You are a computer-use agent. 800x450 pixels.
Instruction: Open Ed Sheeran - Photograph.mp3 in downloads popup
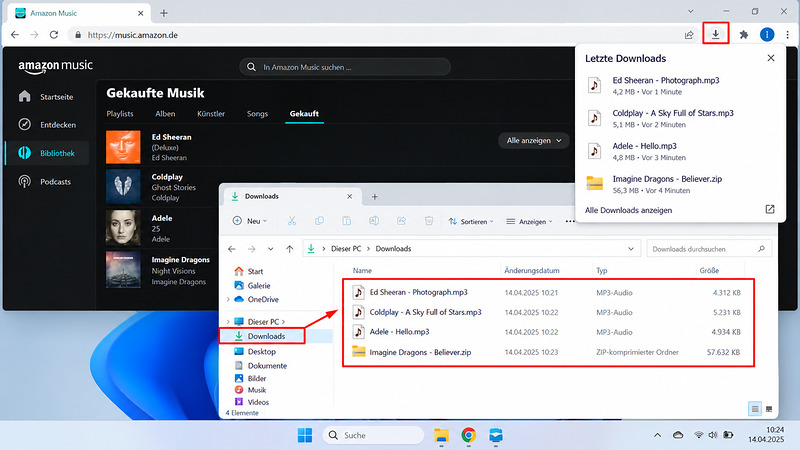[x=666, y=80]
